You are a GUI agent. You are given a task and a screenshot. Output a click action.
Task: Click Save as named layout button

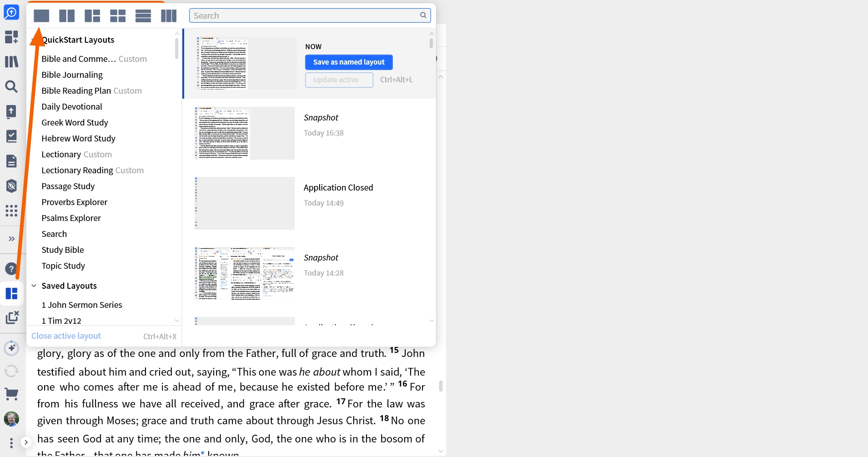pos(349,62)
